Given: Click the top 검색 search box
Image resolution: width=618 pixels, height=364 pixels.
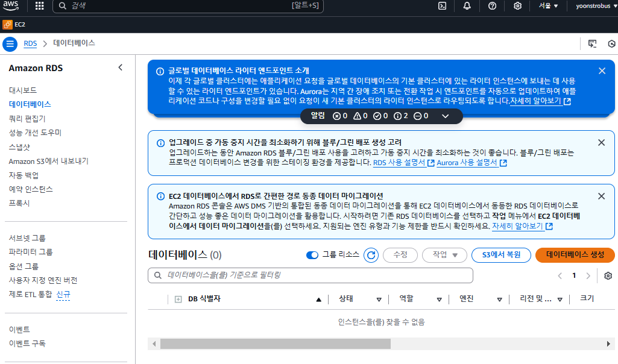Looking at the screenshot, I should tap(188, 6).
